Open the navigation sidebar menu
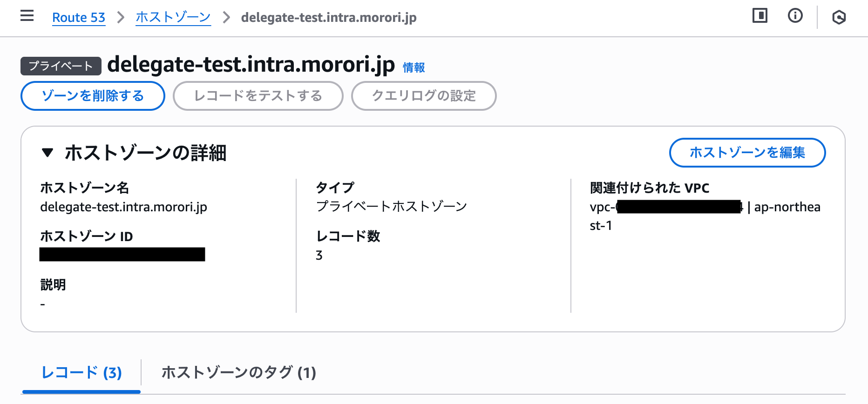The width and height of the screenshot is (868, 404). click(x=27, y=15)
